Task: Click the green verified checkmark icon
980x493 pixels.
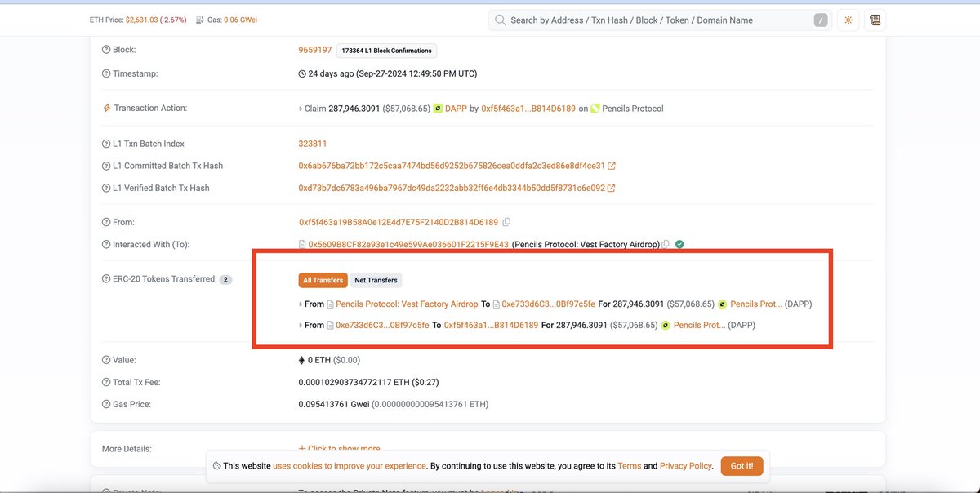Action: pos(679,244)
